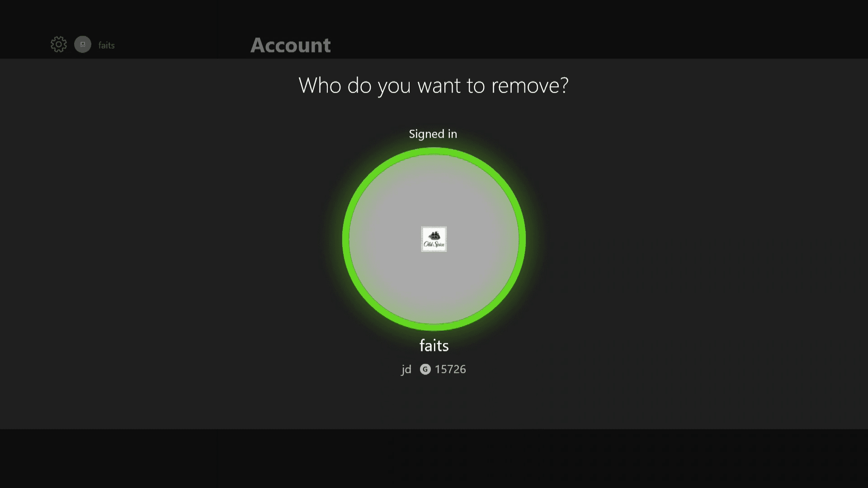Screen dimensions: 868x488
Task: Click the Signed in status label
Action: 433,134
